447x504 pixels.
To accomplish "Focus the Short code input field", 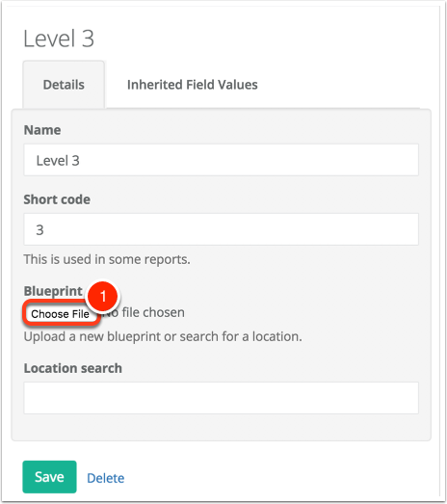I will pyautogui.click(x=221, y=229).
